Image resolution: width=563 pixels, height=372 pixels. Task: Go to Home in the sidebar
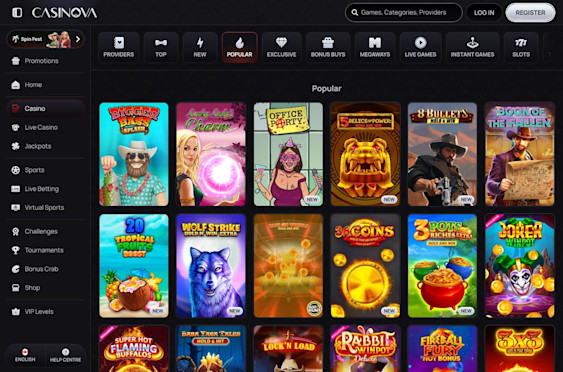click(45, 85)
